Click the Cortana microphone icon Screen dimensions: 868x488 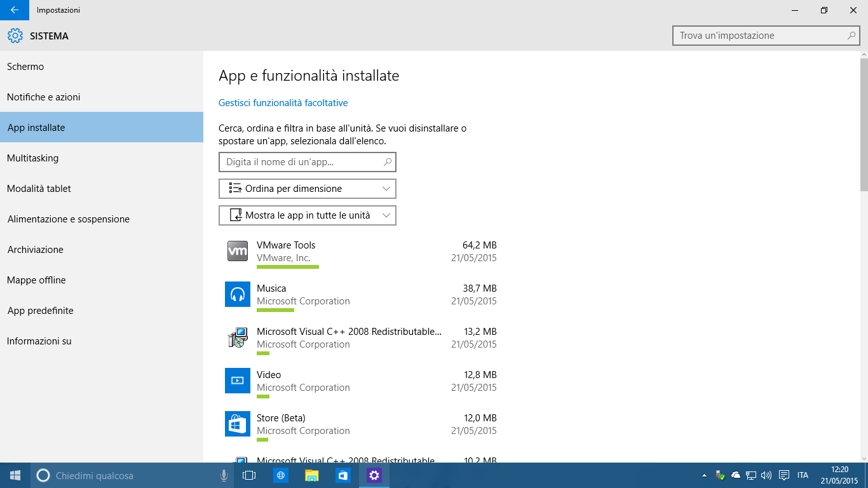point(224,475)
